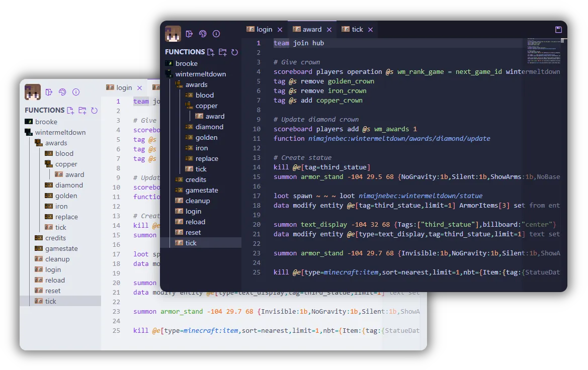Click the logout icon in the dark window
This screenshot has height=370, width=588.
(189, 34)
